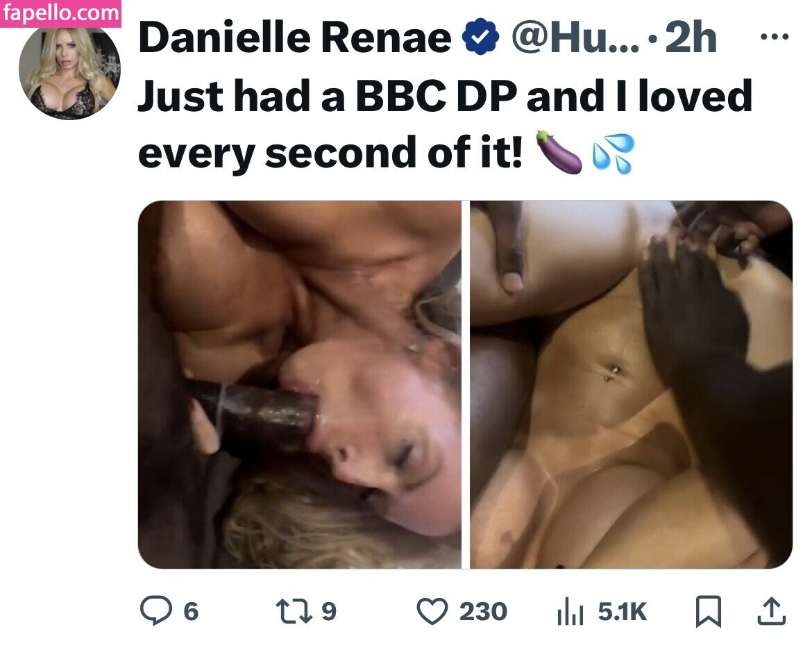Open the three-dot more options menu

pos(775,37)
